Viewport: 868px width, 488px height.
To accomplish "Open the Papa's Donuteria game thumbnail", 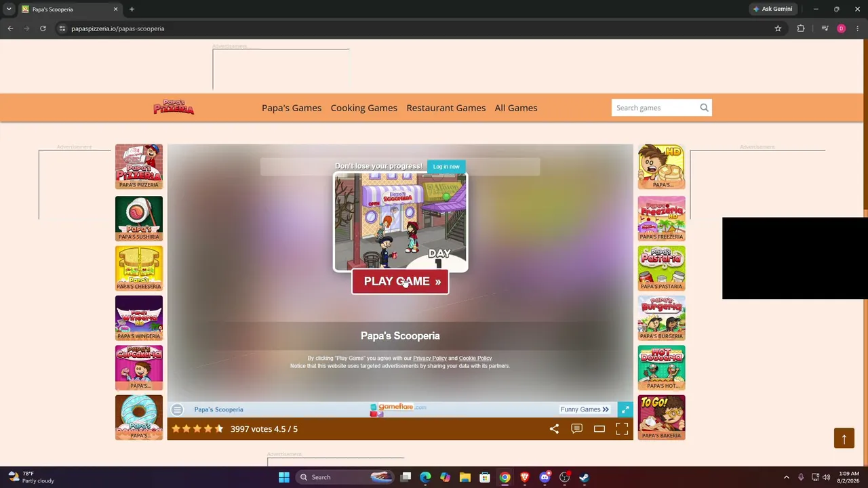I will tap(139, 418).
